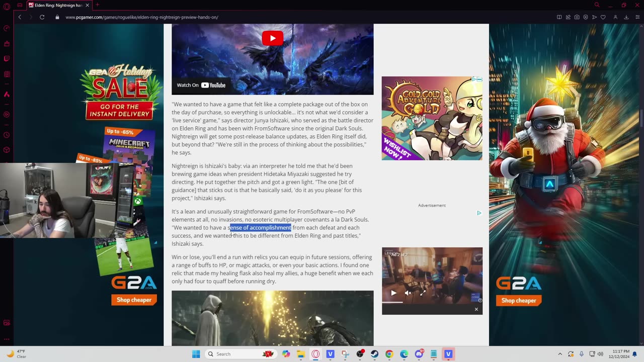Image resolution: width=644 pixels, height=362 pixels.
Task: Open the Windows Start menu
Action: 196,354
